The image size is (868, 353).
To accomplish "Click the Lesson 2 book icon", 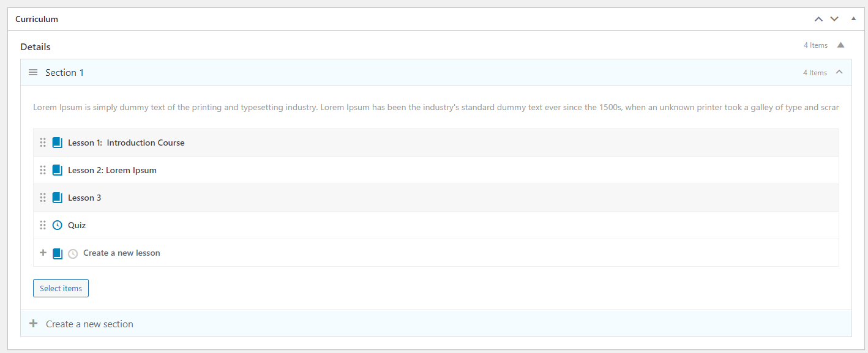I will pyautogui.click(x=58, y=170).
